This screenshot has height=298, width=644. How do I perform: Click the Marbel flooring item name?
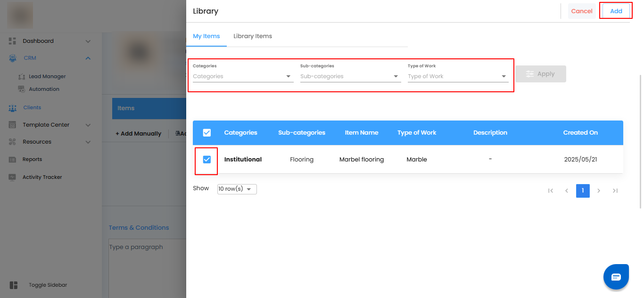pos(362,160)
